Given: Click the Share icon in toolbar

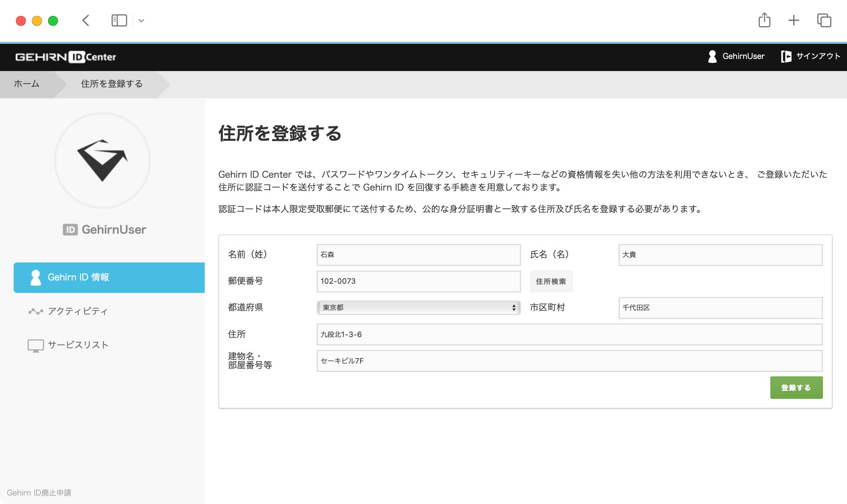Looking at the screenshot, I should click(x=764, y=20).
